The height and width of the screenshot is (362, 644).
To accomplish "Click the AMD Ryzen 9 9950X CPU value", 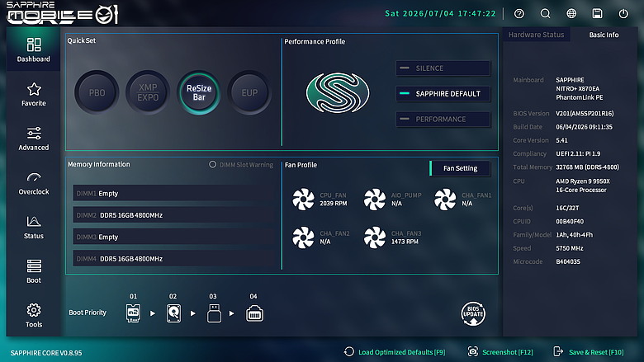I will (x=583, y=186).
